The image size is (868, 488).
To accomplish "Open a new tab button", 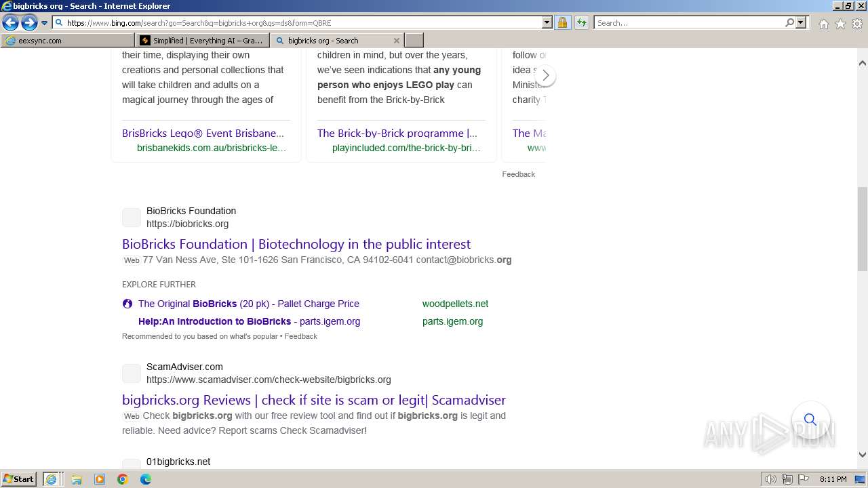I will pyautogui.click(x=414, y=41).
